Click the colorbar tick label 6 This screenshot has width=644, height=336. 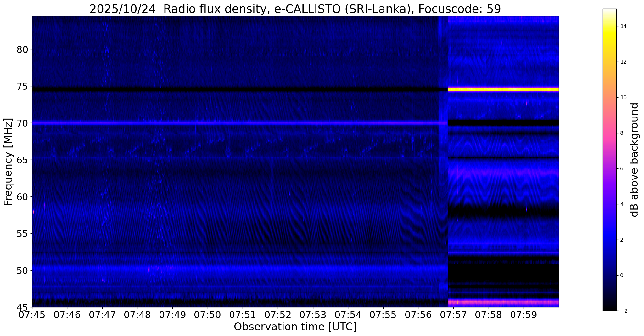coord(621,169)
